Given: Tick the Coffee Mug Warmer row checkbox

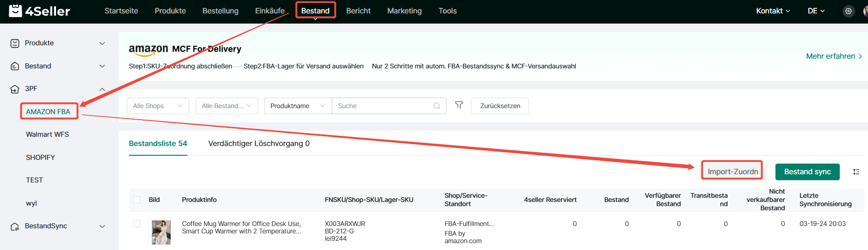Looking at the screenshot, I should pos(136,224).
